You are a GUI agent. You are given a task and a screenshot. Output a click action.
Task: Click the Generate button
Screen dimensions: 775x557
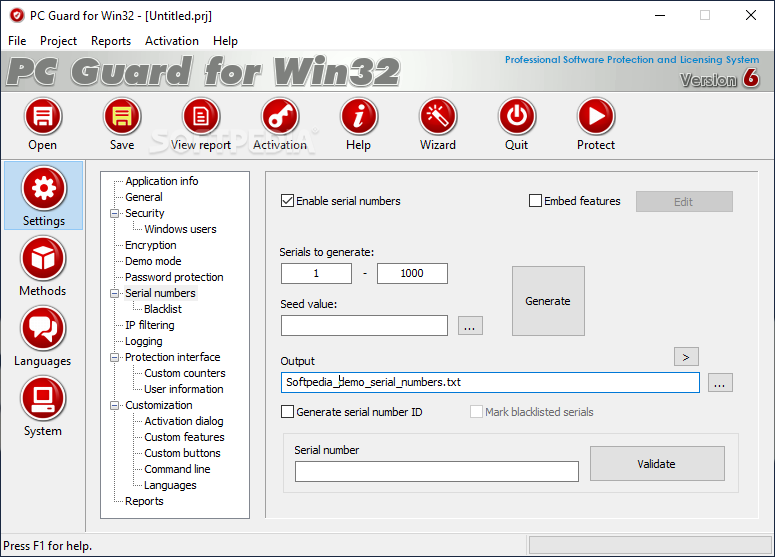548,301
